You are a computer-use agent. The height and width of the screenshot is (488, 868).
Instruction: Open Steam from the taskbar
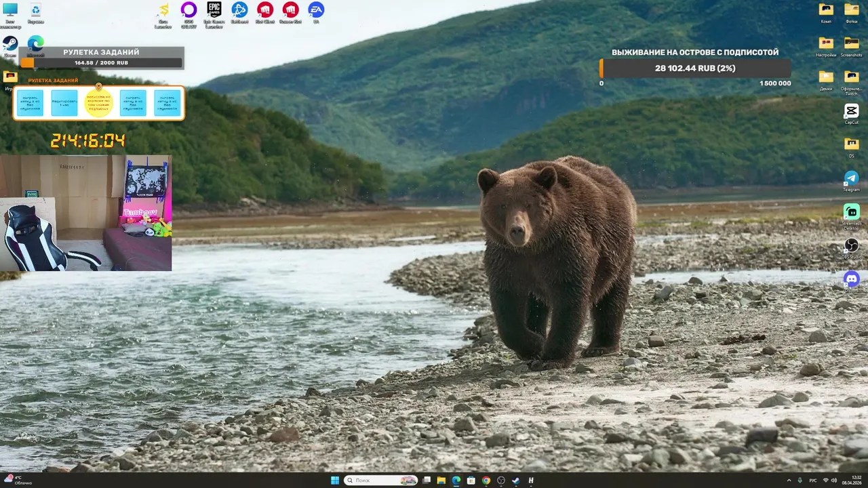[516, 481]
